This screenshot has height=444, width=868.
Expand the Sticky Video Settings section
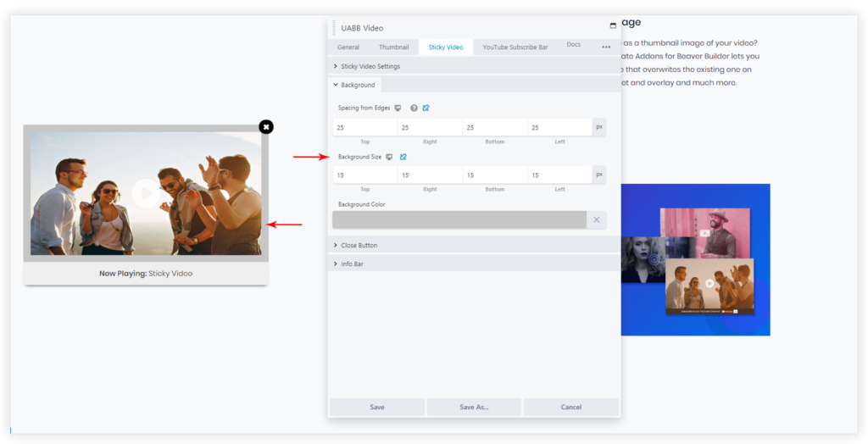370,66
